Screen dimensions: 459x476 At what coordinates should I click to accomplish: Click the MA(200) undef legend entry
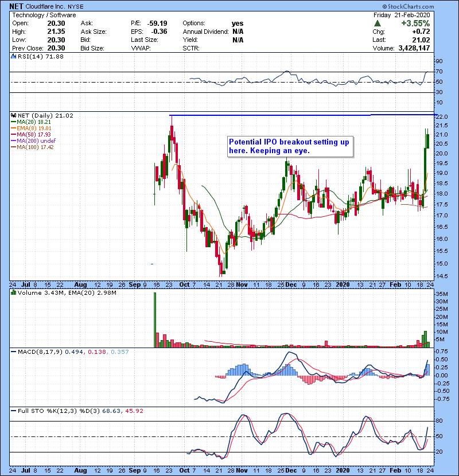coord(34,141)
